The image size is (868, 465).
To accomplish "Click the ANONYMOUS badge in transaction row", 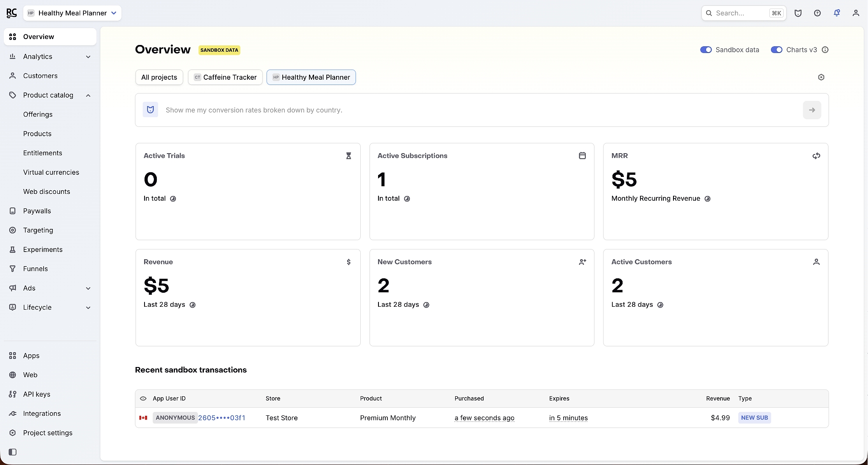I will coord(175,417).
